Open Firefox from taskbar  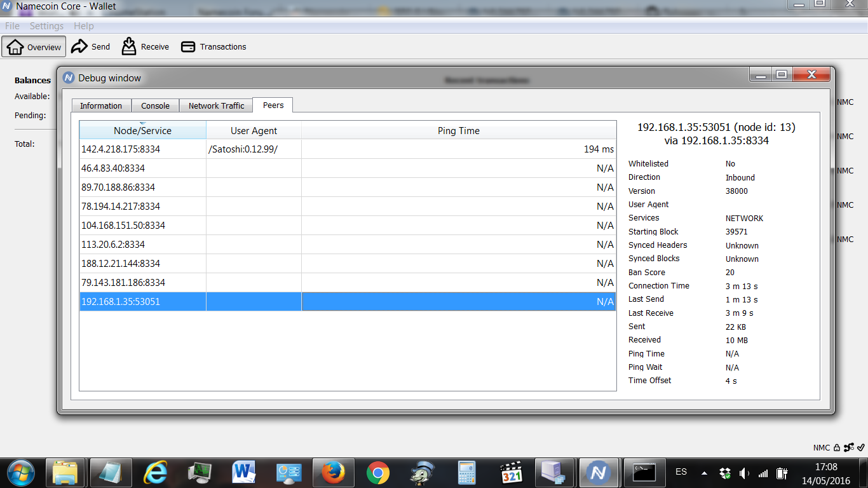coord(332,473)
